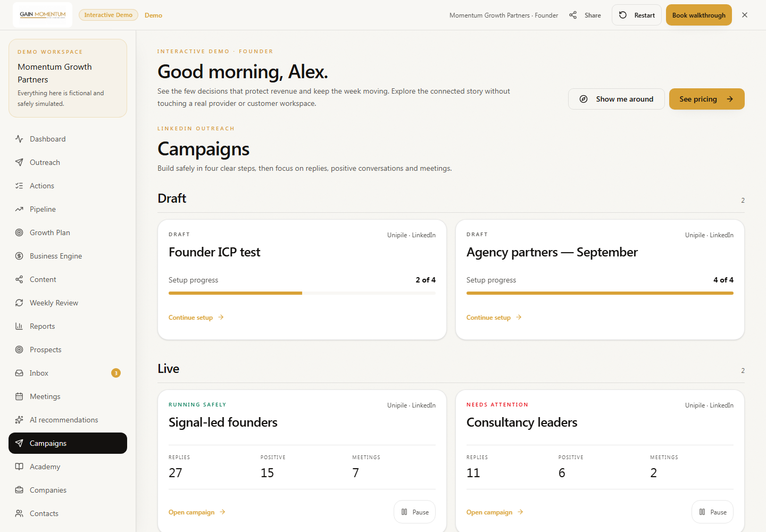
Task: Click the Prospects target icon
Action: coord(19,350)
